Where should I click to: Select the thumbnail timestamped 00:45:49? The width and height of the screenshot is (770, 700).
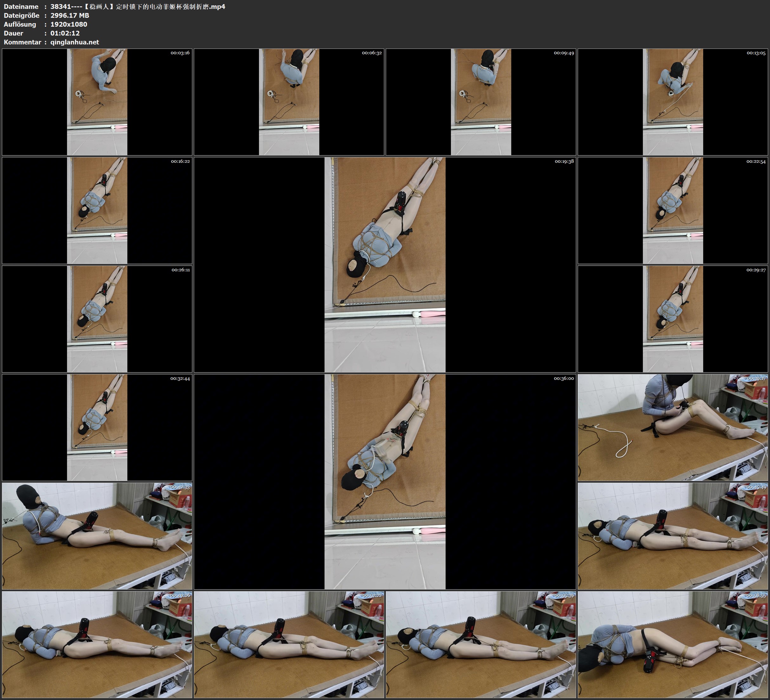pos(673,536)
